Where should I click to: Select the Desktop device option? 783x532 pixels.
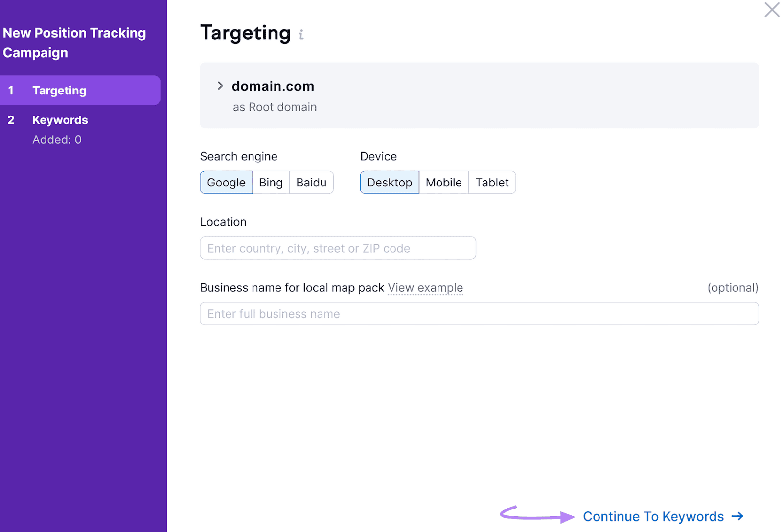pyautogui.click(x=390, y=182)
